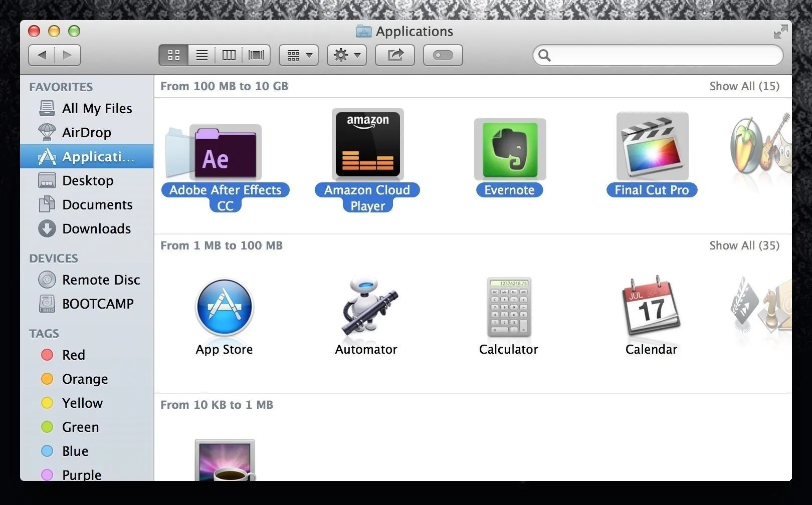Click the Finder search field
Image resolution: width=812 pixels, height=505 pixels.
(658, 55)
